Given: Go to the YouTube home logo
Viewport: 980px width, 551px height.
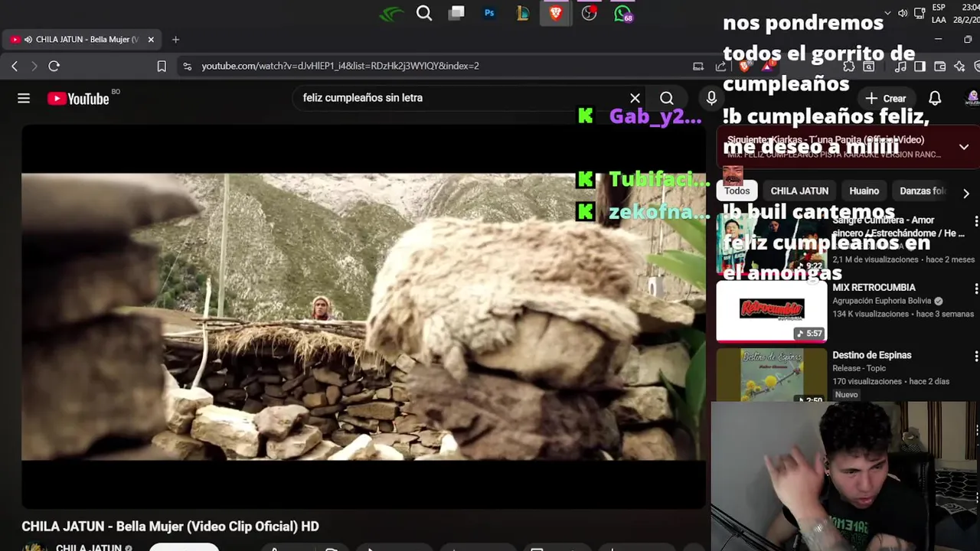Looking at the screenshot, I should pos(78,99).
